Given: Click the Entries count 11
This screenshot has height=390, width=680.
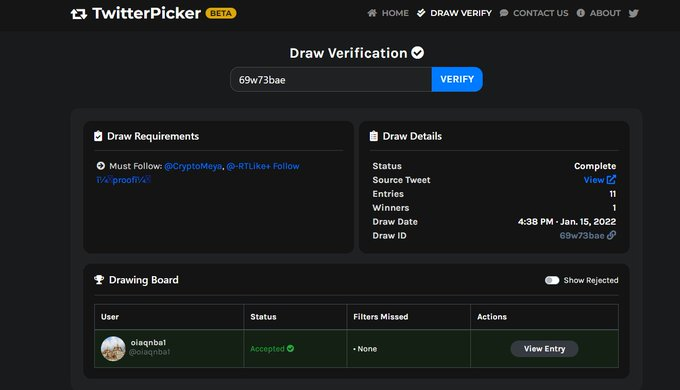Looking at the screenshot, I should (x=613, y=194).
